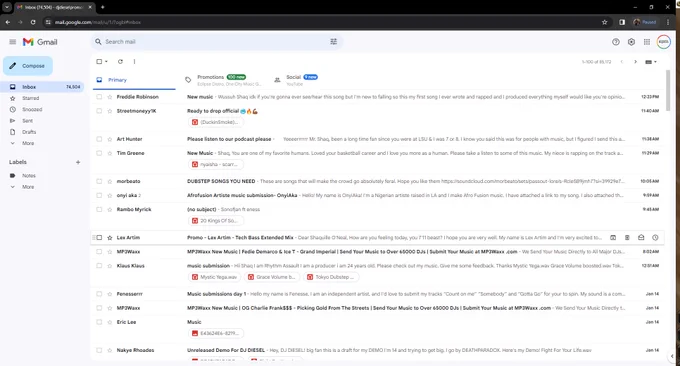Refresh the inbox
Image resolution: width=680 pixels, height=366 pixels.
[x=120, y=62]
